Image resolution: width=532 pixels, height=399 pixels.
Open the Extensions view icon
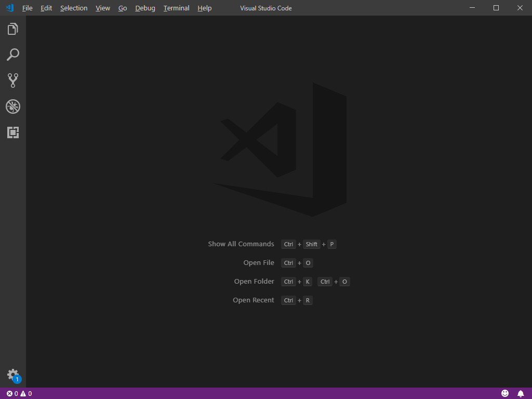[13, 132]
